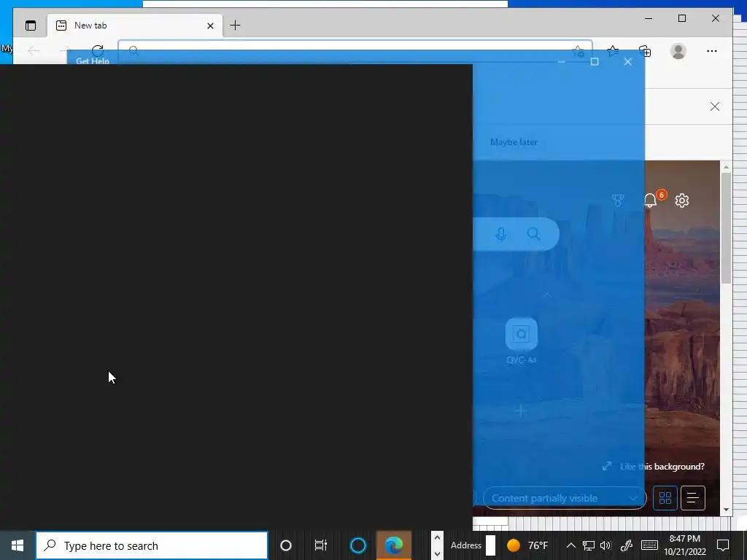
Task: Select the New tab browser tab
Action: point(135,26)
